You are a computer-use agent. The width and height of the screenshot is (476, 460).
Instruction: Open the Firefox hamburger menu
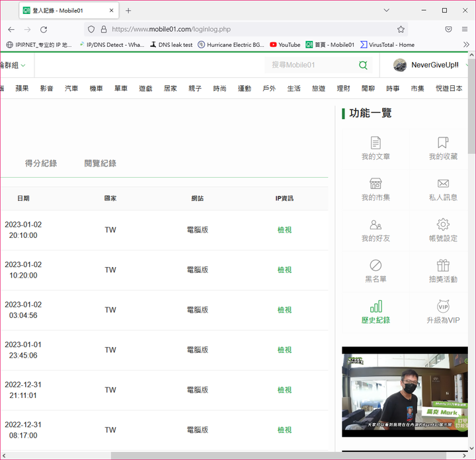(x=465, y=29)
